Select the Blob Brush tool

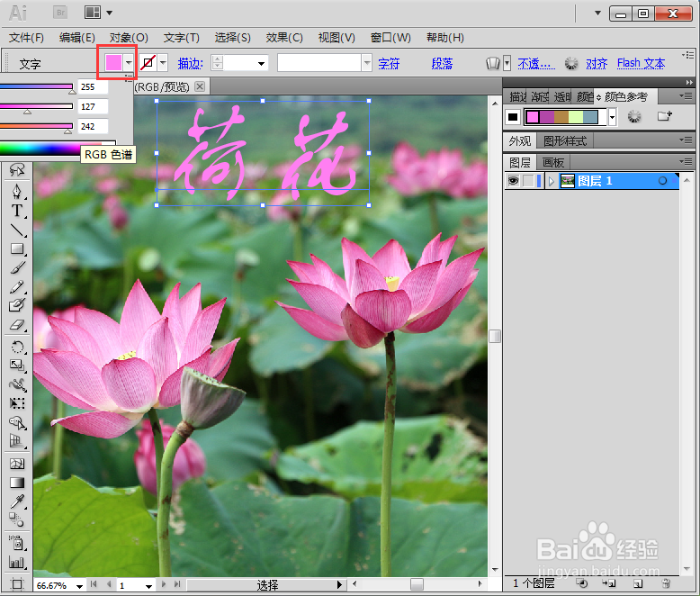17,305
